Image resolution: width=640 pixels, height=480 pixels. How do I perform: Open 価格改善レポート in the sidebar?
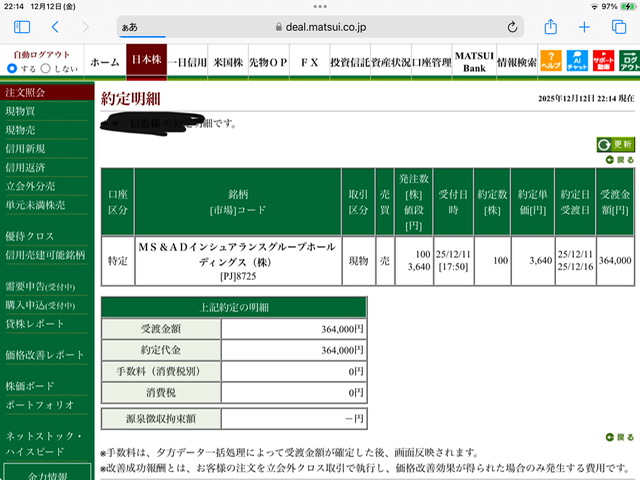(x=44, y=355)
